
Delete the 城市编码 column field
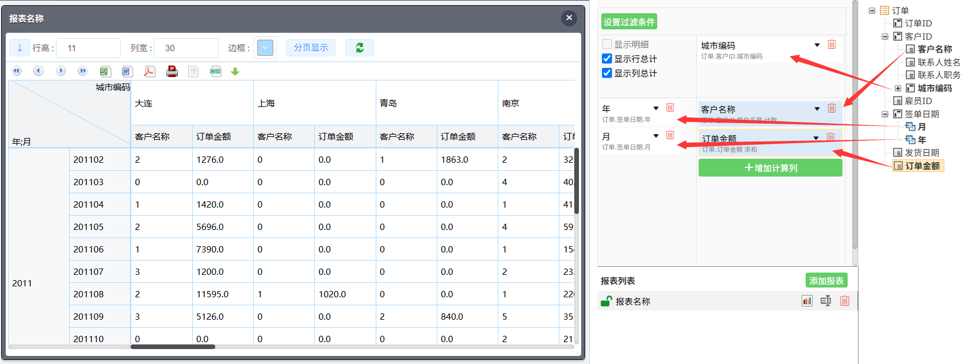832,44
